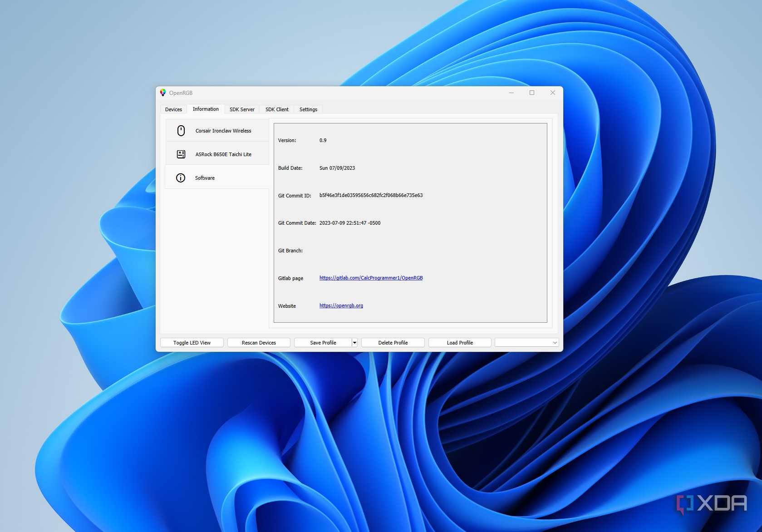This screenshot has height=532, width=762.
Task: Click the motherboard icon beside ASRock B650E
Action: coord(181,154)
